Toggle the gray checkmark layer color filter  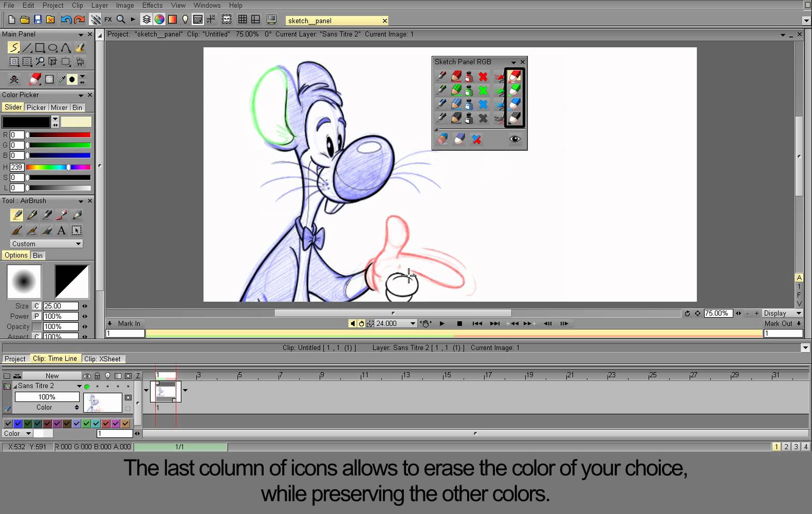tap(8, 423)
